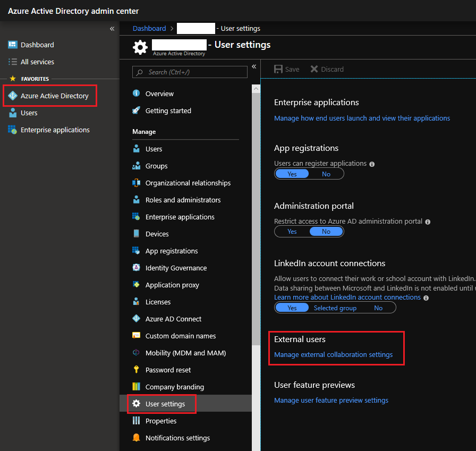Screen dimensions: 476x451
Task: Set Users can register applications to No
Action: click(326, 174)
